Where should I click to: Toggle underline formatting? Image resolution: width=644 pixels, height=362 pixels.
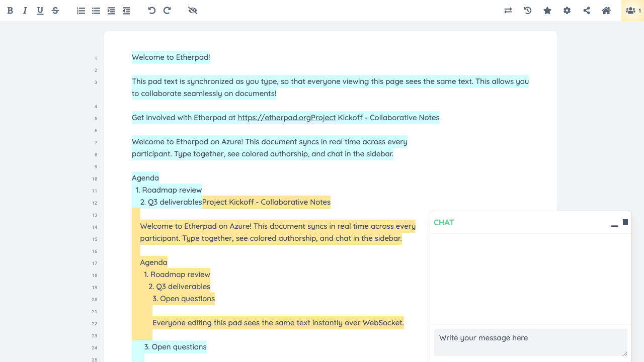coord(40,11)
